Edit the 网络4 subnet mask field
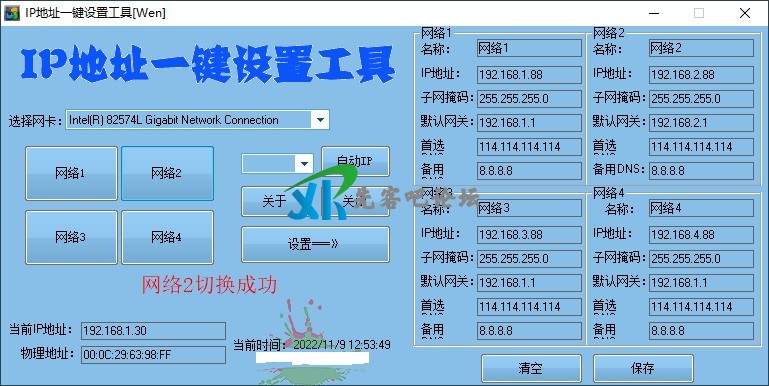 click(x=701, y=258)
